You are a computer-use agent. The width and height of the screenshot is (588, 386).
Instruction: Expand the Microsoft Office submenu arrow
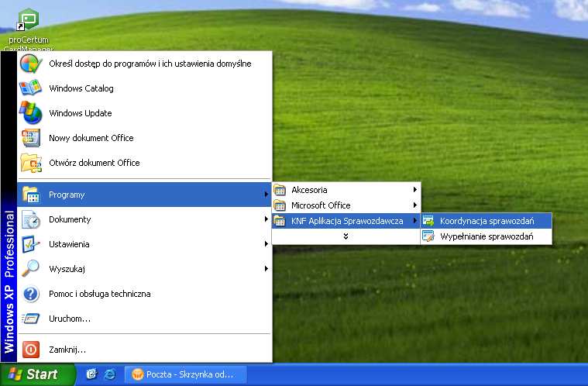tap(414, 205)
